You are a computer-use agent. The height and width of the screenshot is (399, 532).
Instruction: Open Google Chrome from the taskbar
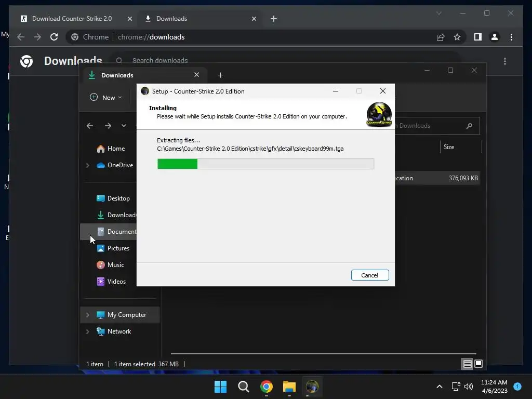(267, 387)
